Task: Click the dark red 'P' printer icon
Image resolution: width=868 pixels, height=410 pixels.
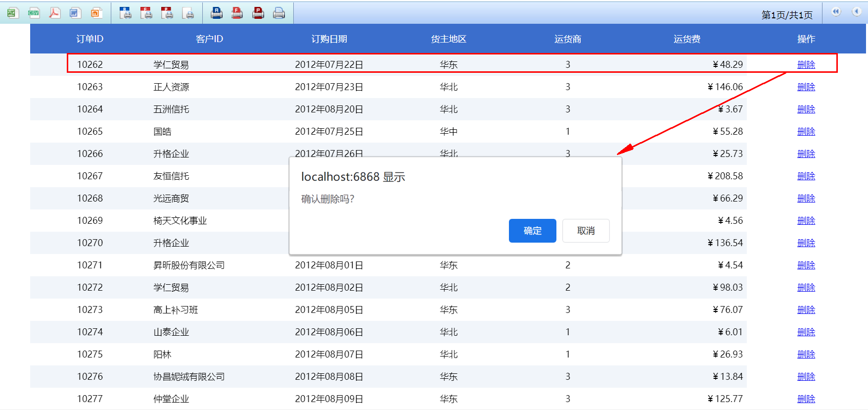Action: coord(258,13)
